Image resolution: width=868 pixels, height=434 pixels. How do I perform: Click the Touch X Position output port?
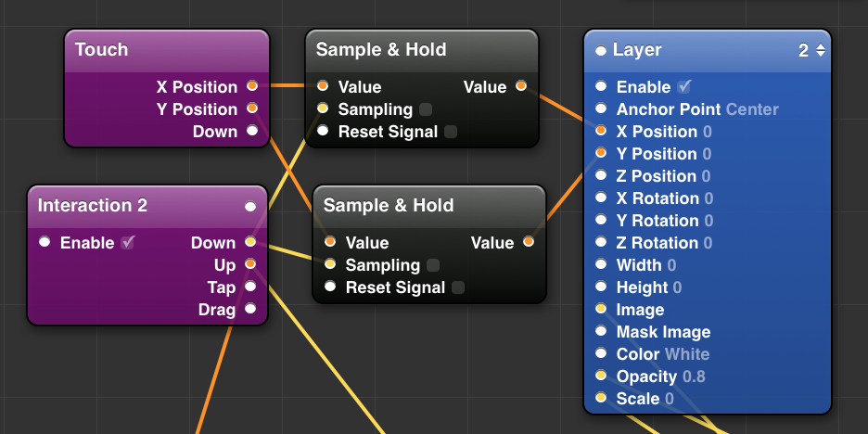click(x=252, y=87)
